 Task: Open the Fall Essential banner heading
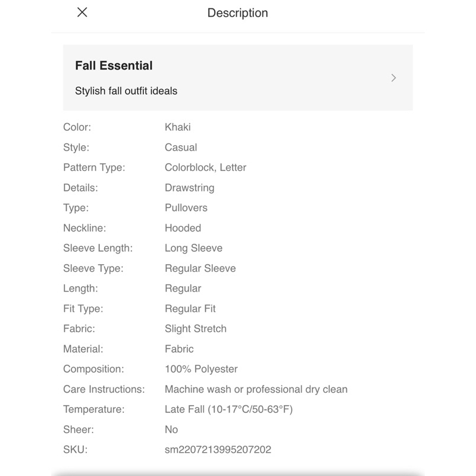[x=114, y=65]
